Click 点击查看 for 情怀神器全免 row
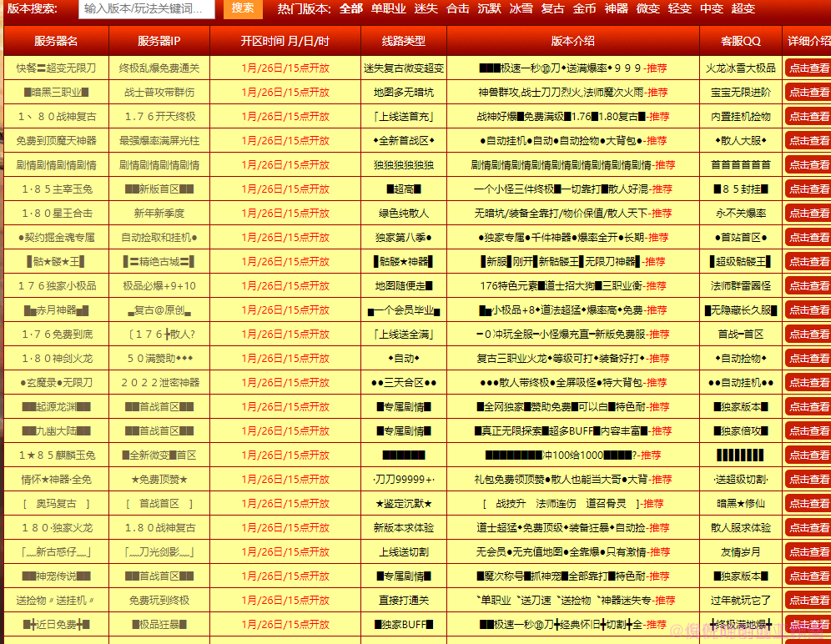The width and height of the screenshot is (831, 644). (x=808, y=480)
